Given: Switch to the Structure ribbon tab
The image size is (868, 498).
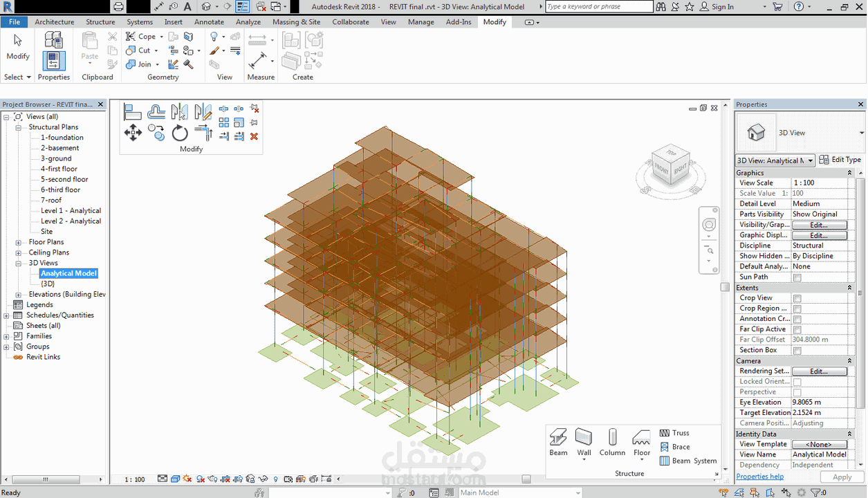Looking at the screenshot, I should [100, 21].
